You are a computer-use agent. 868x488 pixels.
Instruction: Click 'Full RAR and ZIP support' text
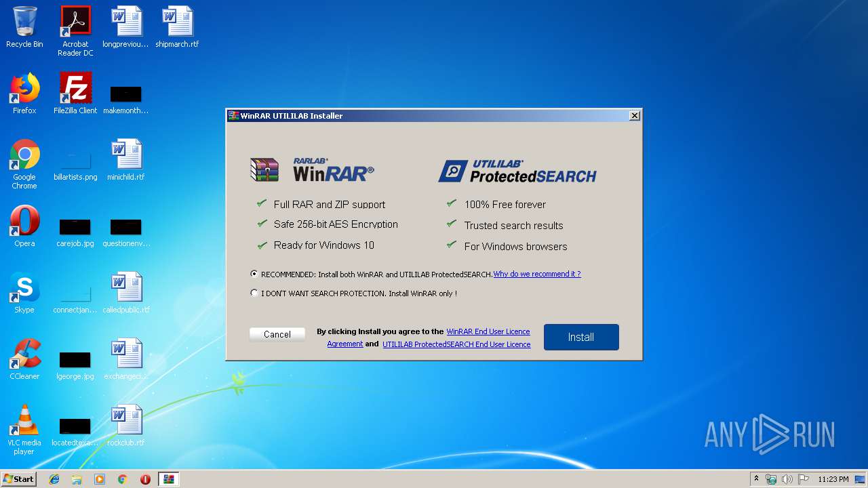pyautogui.click(x=330, y=204)
